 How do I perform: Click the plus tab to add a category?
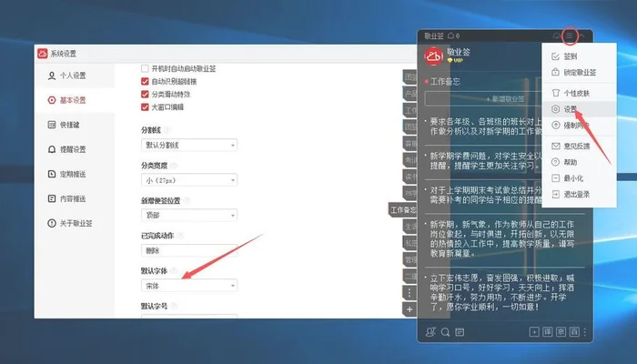point(409,309)
